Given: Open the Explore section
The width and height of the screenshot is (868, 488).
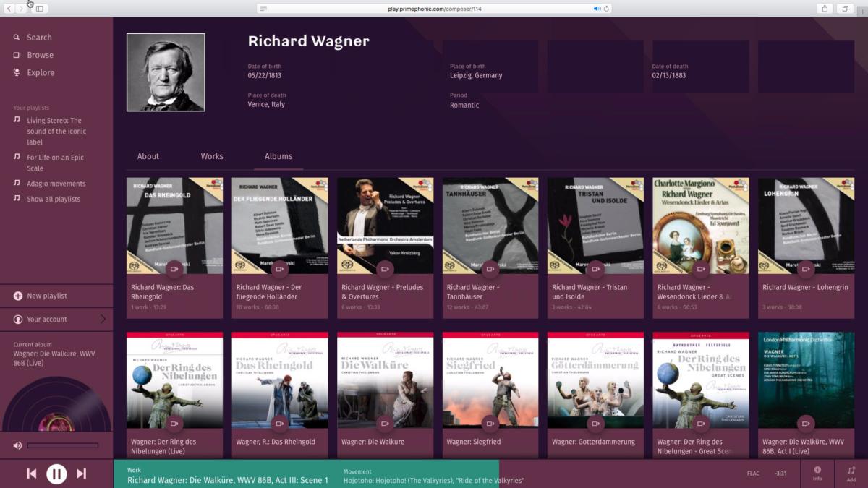Looking at the screenshot, I should coord(34,72).
